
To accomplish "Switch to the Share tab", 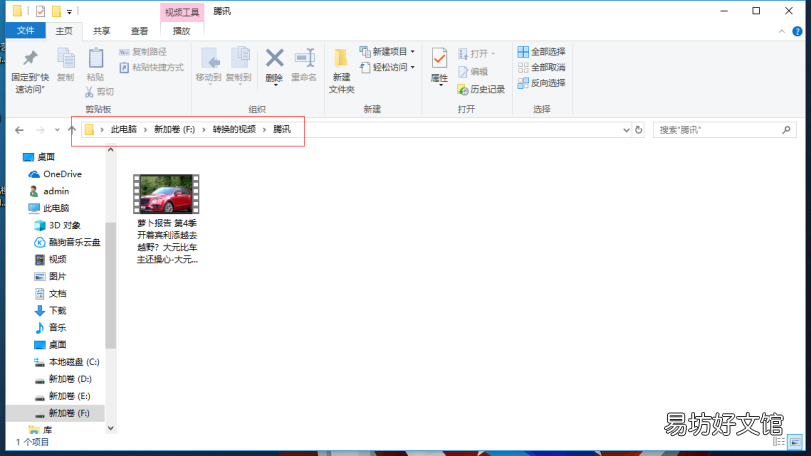I will click(101, 31).
